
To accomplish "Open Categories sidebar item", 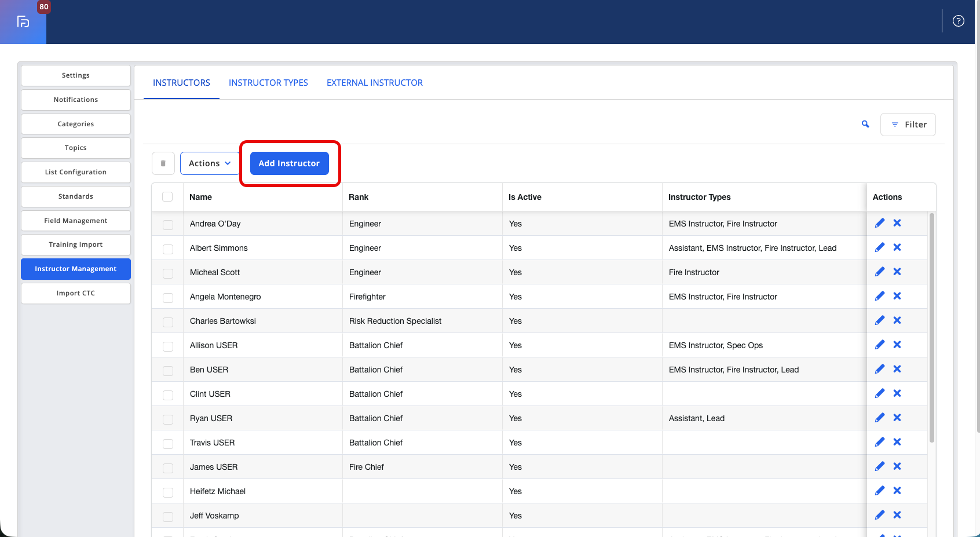I will point(76,124).
